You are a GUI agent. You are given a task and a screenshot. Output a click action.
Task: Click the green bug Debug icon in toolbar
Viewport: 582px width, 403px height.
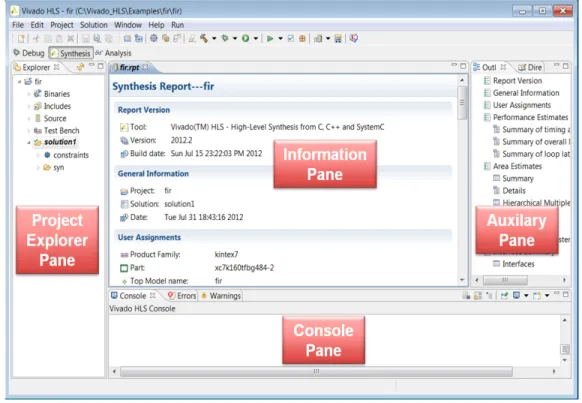pos(225,38)
